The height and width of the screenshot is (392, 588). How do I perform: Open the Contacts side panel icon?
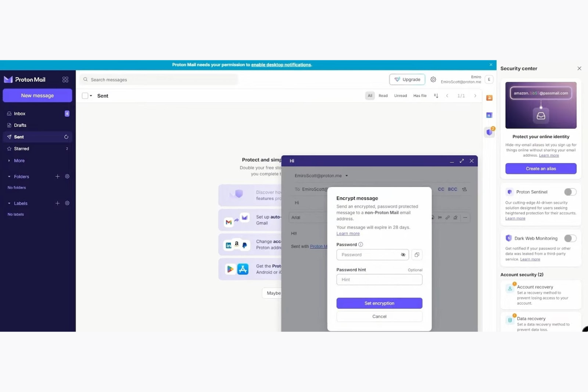coord(489,98)
